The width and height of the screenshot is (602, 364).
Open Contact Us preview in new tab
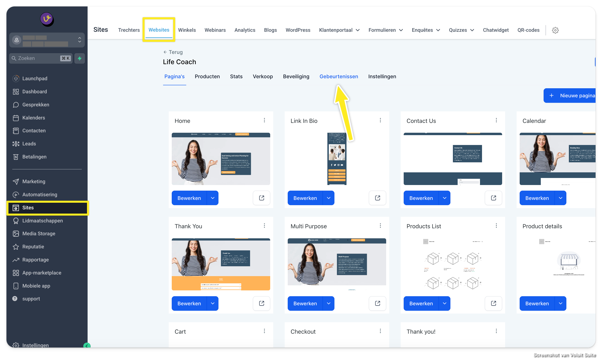pyautogui.click(x=493, y=198)
